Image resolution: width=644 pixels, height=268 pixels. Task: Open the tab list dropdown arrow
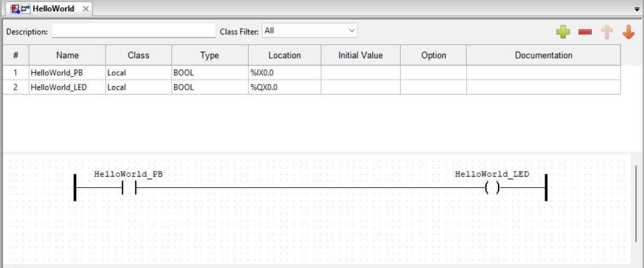click(x=637, y=10)
